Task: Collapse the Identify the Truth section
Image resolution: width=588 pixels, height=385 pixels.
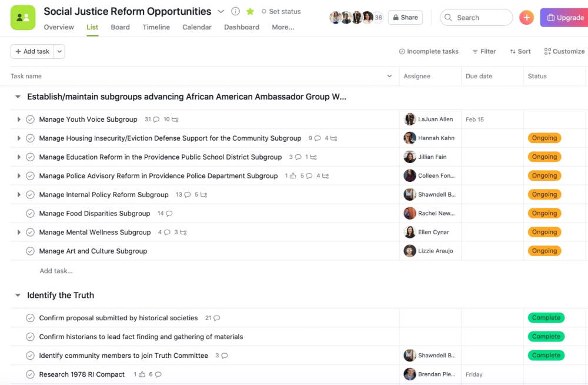Action: coord(18,296)
